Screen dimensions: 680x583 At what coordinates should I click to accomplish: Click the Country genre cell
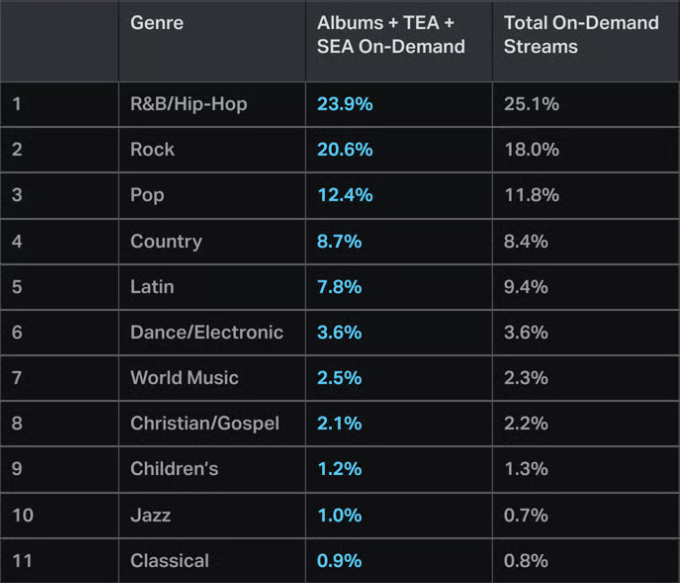[x=166, y=241]
